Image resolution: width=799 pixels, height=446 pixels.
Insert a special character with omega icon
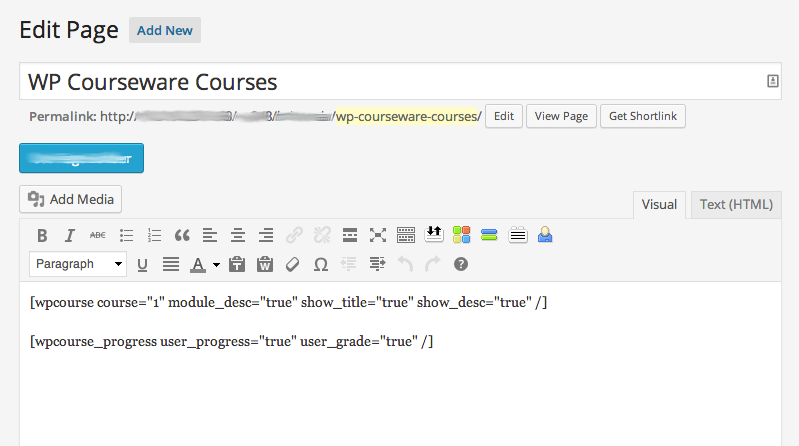coord(321,264)
